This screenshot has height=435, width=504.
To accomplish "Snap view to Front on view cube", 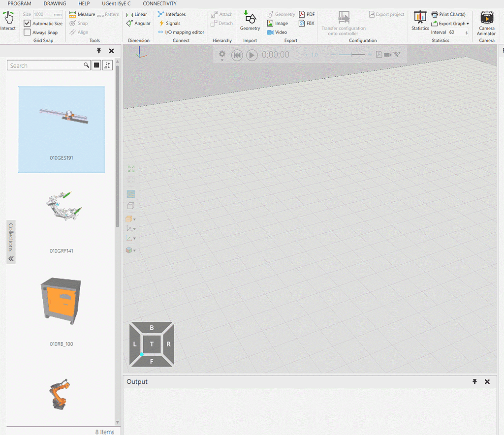I will [x=152, y=361].
